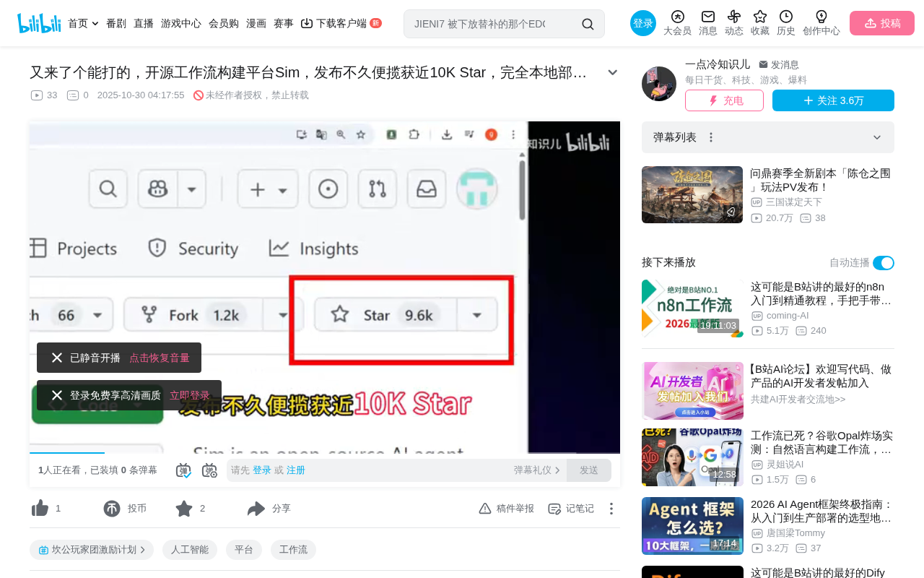Open 游戏中心 menu item
Image resolution: width=924 pixels, height=578 pixels.
181,23
